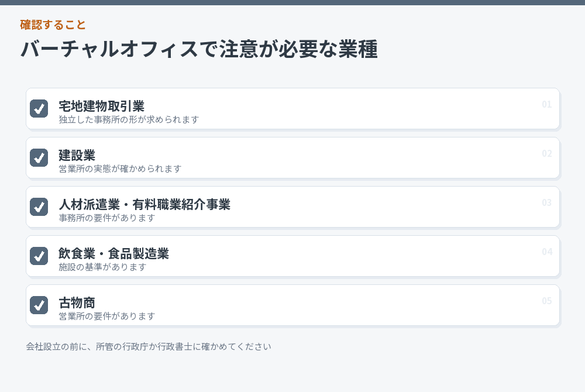Screen dimensions: 585x392
Task: Click description 独立した事務所の形が求められます
Action: [x=129, y=120]
